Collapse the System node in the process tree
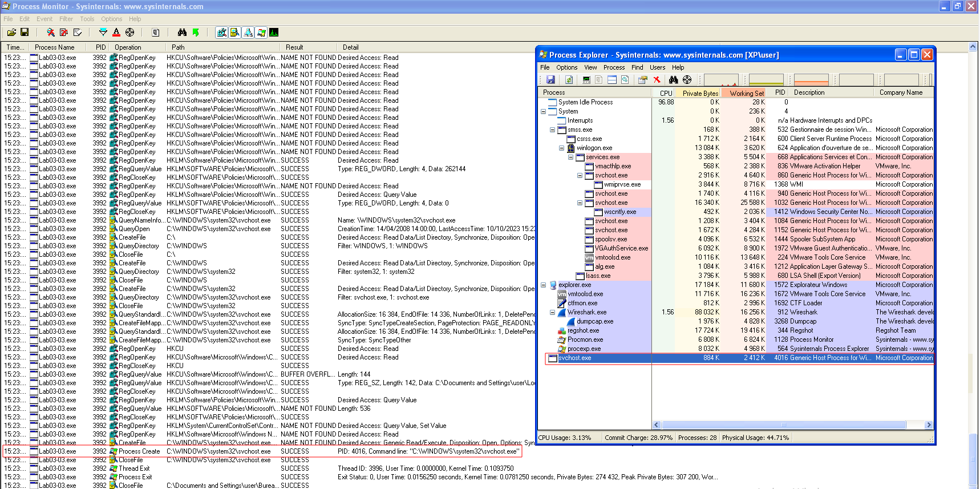Image resolution: width=980 pixels, height=489 pixels. click(x=543, y=111)
